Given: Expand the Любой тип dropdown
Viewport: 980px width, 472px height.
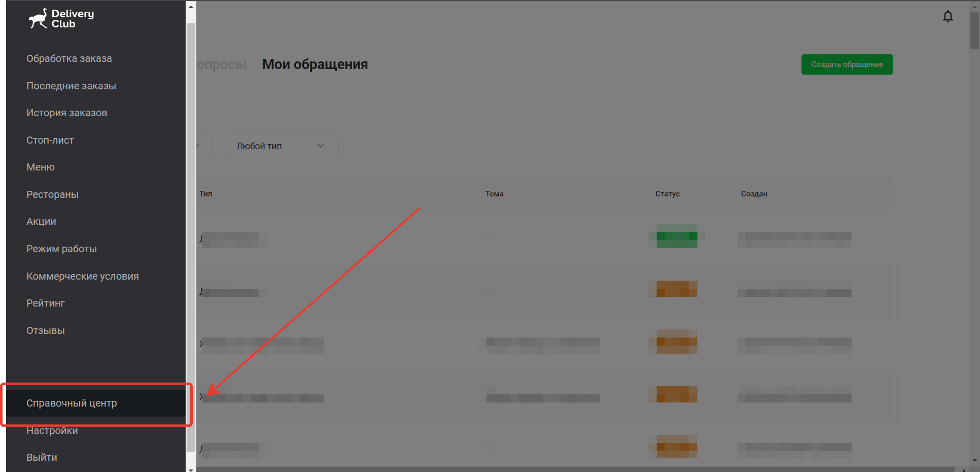Looking at the screenshot, I should pos(282,146).
